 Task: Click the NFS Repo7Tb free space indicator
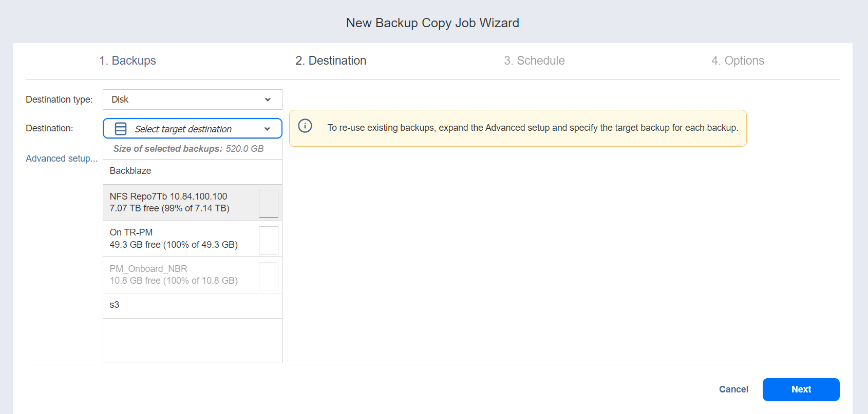(268, 203)
